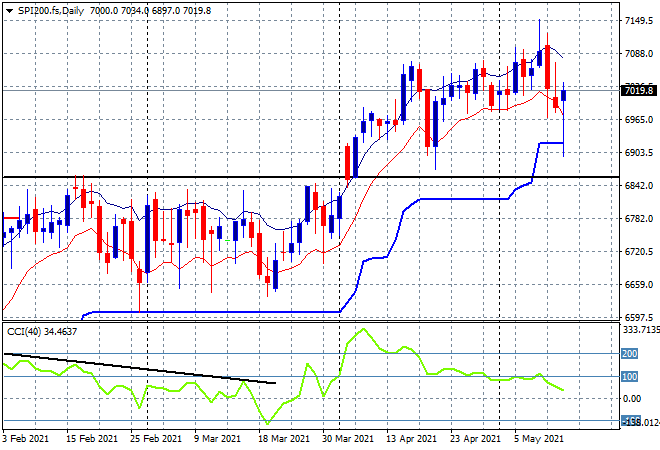The height and width of the screenshot is (450, 660).
Task: Click the 333.7135 CCI scale value
Action: (641, 330)
